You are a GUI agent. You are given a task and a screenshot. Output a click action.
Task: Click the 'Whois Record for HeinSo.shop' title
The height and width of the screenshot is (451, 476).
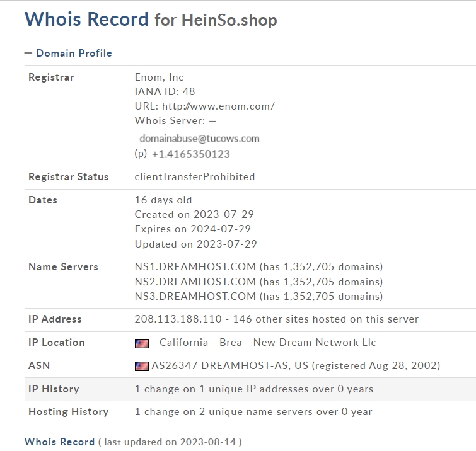(x=151, y=20)
